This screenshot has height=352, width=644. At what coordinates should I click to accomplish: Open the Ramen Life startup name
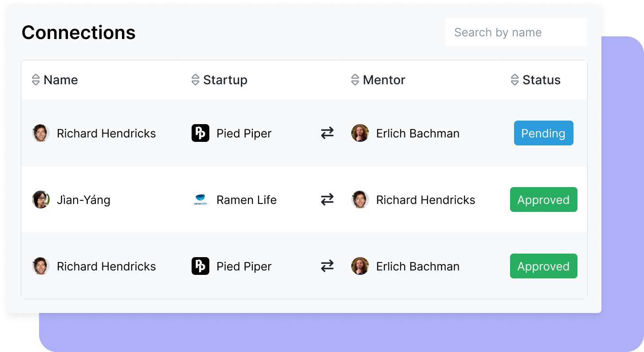click(246, 200)
